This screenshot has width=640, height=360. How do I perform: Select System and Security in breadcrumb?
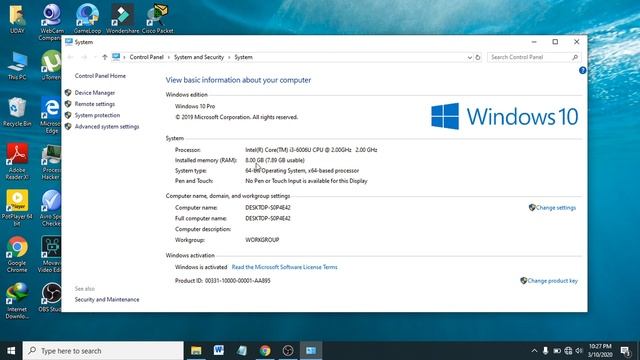point(199,57)
